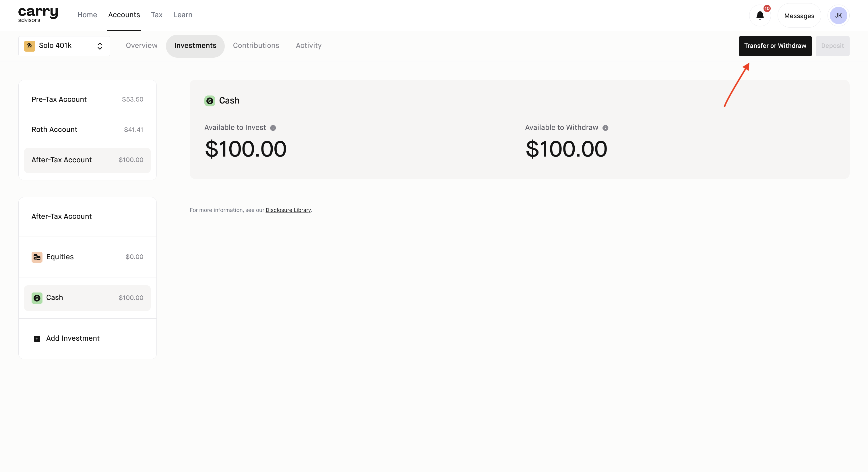Open the Messages button
This screenshot has width=868, height=472.
799,16
